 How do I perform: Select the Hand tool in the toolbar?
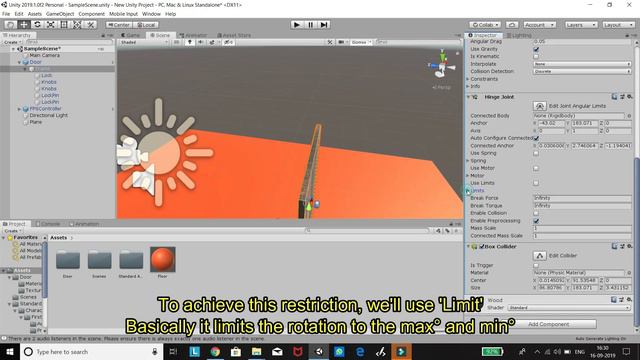[x=11, y=24]
